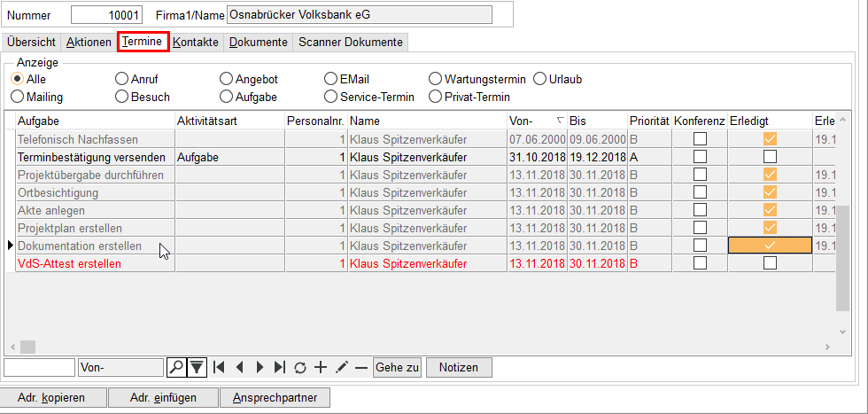Go to previous record arrow
The image size is (868, 414).
pyautogui.click(x=239, y=367)
